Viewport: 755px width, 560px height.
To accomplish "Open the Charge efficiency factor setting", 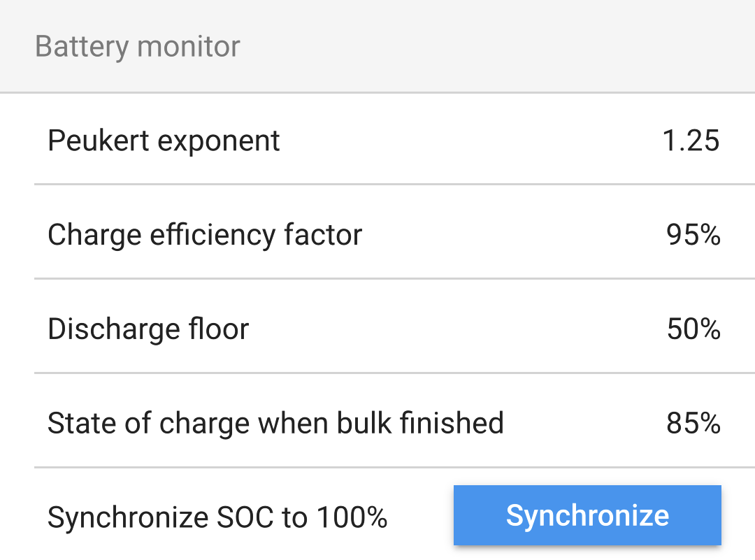I will point(377,234).
